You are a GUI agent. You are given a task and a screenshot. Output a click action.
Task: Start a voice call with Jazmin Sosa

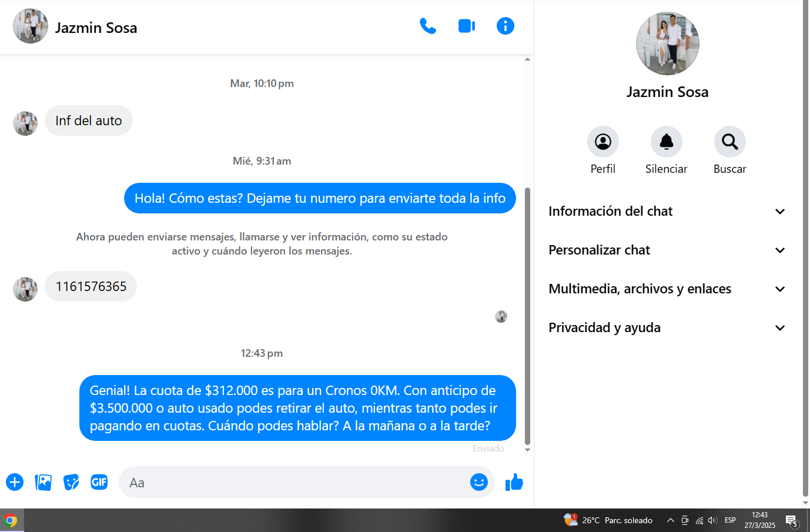point(427,26)
